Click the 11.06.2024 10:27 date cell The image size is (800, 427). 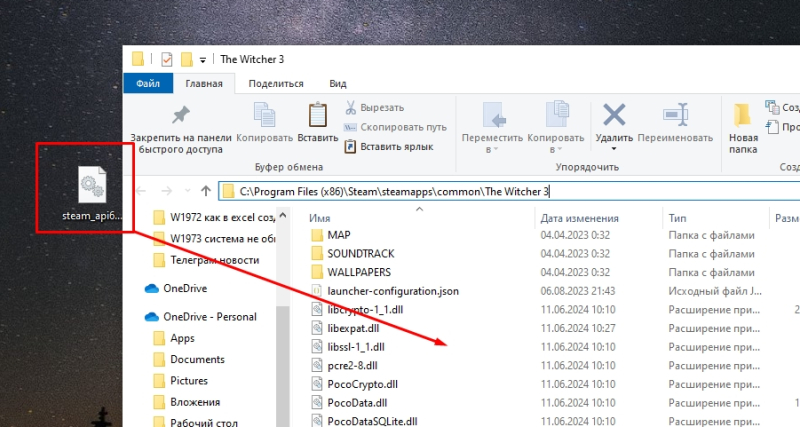(x=578, y=329)
